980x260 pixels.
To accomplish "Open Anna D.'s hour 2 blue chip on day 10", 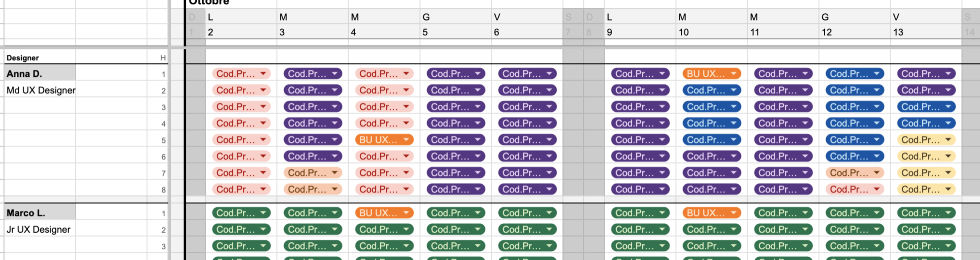I will tap(711, 90).
